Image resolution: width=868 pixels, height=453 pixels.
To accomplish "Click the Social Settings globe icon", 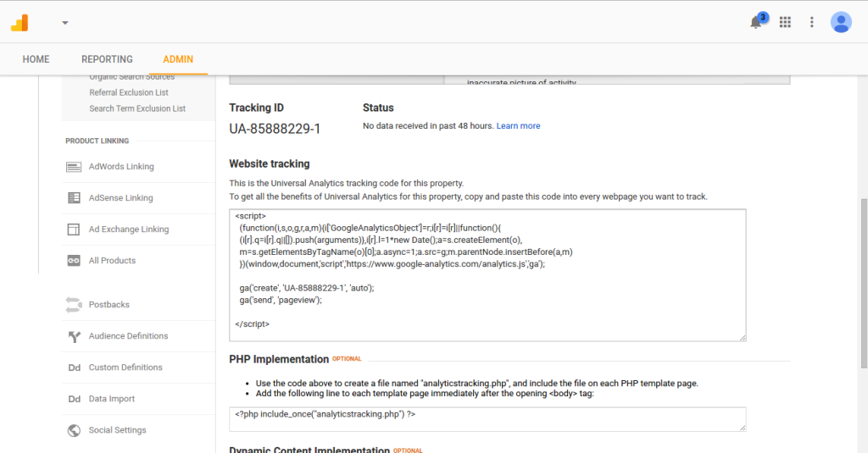I will coord(74,430).
